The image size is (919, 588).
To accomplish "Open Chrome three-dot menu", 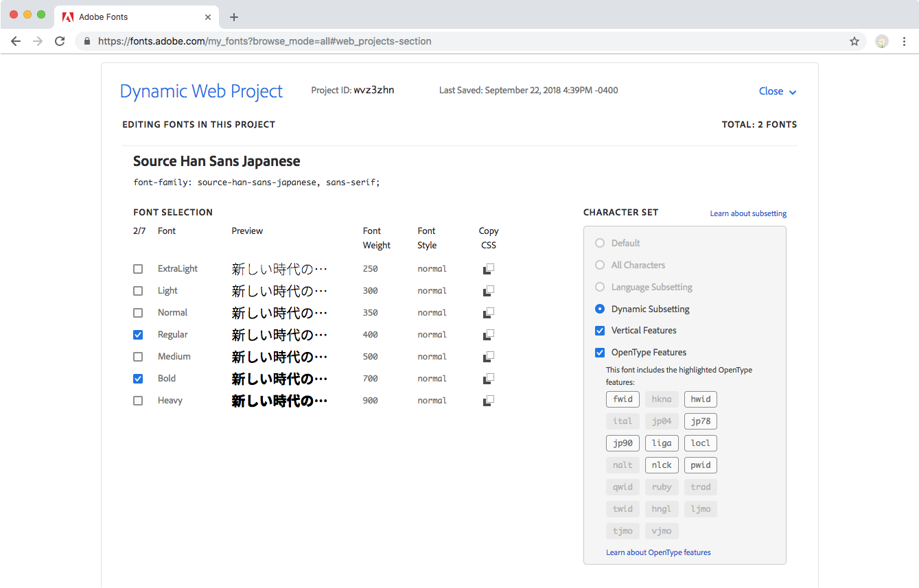I will 904,41.
